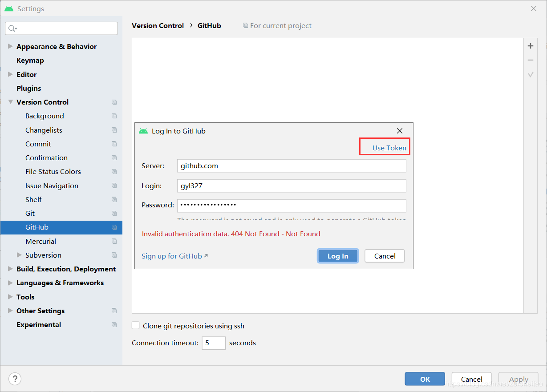Click the copy icon next to For current project
Image resolution: width=547 pixels, height=392 pixels.
[245, 25]
